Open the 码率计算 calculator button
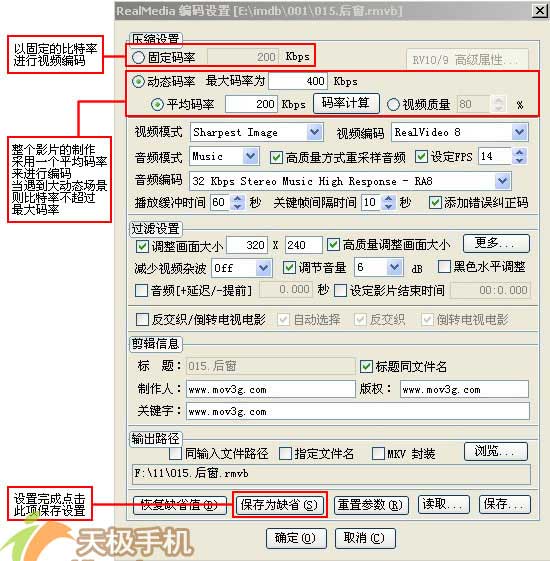Viewport: 550px width, 561px height. [346, 103]
